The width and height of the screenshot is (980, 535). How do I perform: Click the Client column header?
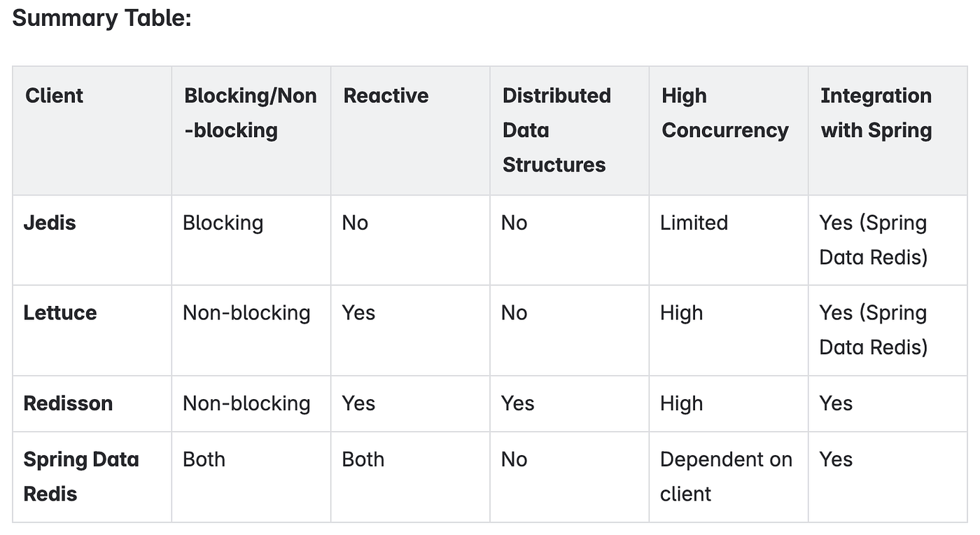tap(54, 95)
